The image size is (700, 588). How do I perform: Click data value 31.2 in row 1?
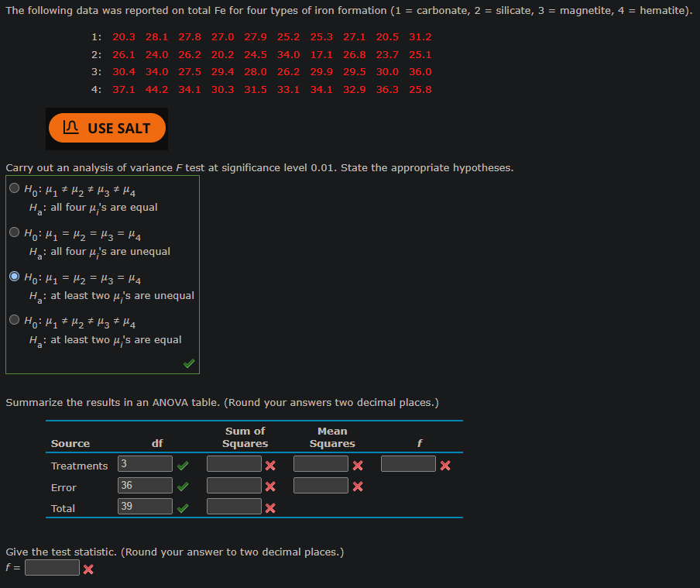[420, 37]
